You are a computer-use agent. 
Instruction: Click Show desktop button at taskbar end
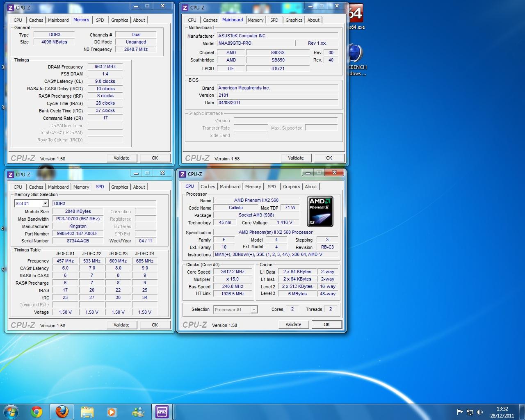coord(522,412)
